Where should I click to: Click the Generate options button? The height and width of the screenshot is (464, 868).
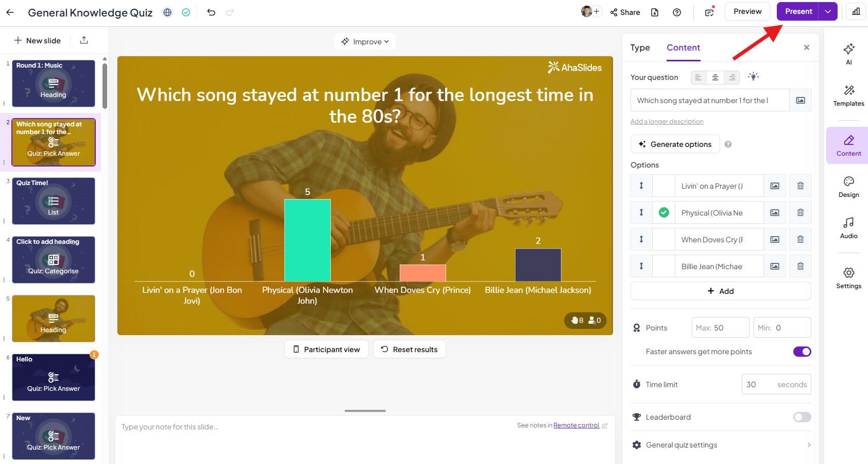pyautogui.click(x=675, y=144)
